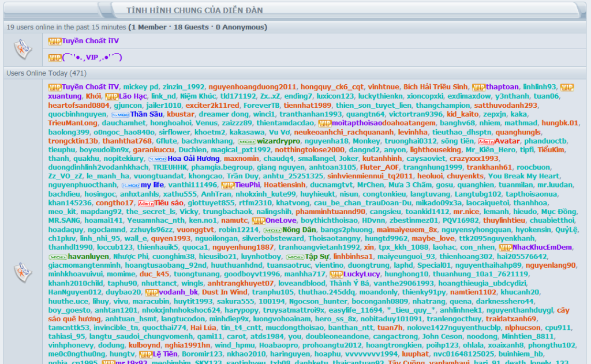The image size is (591, 364).
Task: Click the Tình Hình Chung Của Diễn Đàn header
Action: [x=195, y=10]
